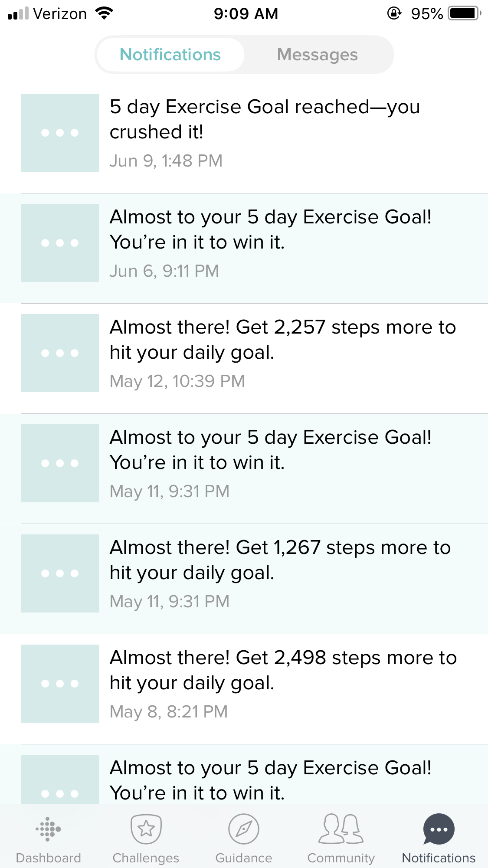Tap the icon beside the Jun 9 notification
This screenshot has height=868, width=488.
60,133
